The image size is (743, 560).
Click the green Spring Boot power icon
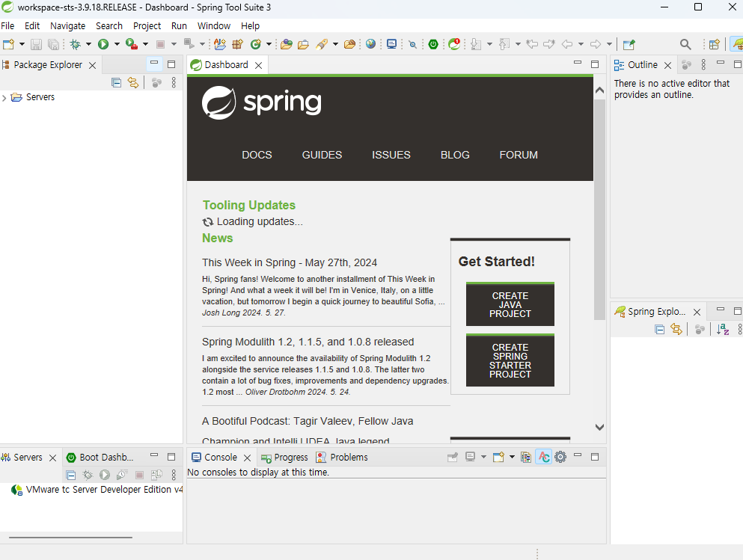pyautogui.click(x=433, y=45)
